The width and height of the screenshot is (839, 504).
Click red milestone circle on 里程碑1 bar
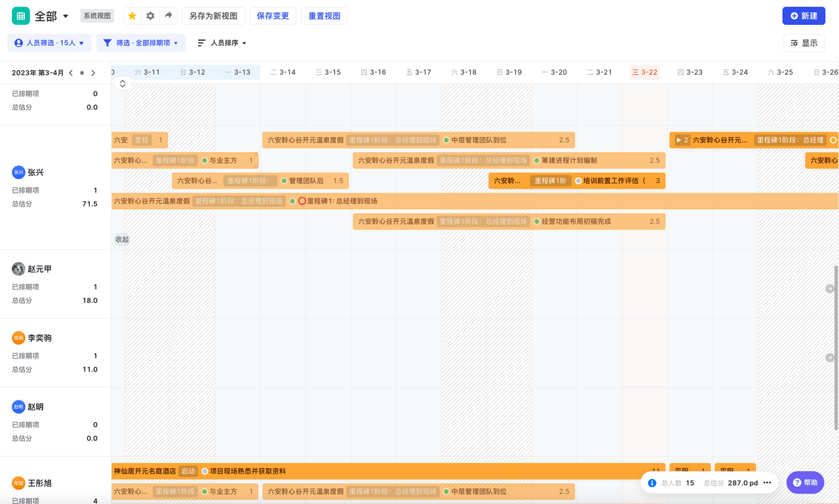click(302, 201)
